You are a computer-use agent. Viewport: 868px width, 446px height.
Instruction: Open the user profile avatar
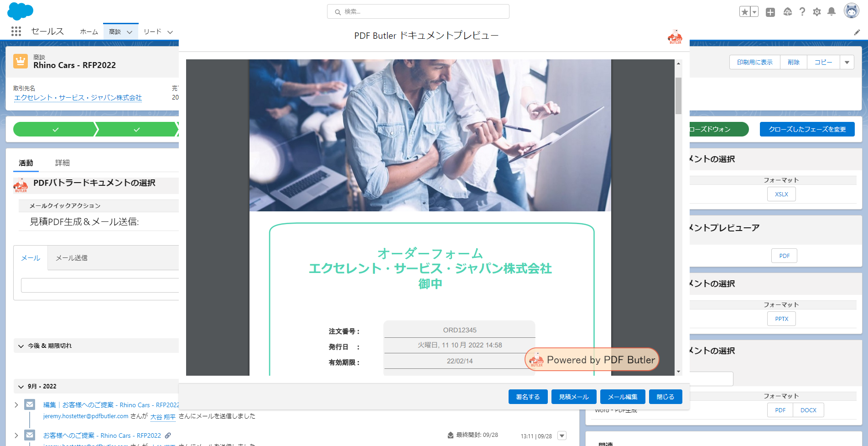click(x=851, y=11)
